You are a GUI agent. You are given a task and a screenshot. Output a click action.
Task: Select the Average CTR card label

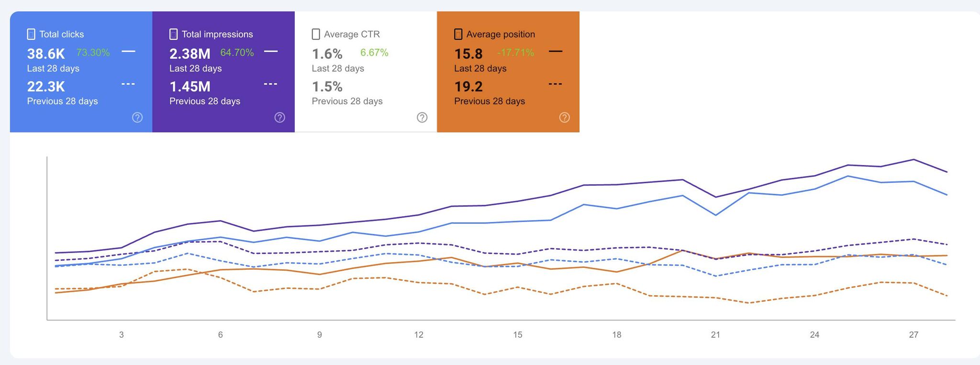click(352, 34)
